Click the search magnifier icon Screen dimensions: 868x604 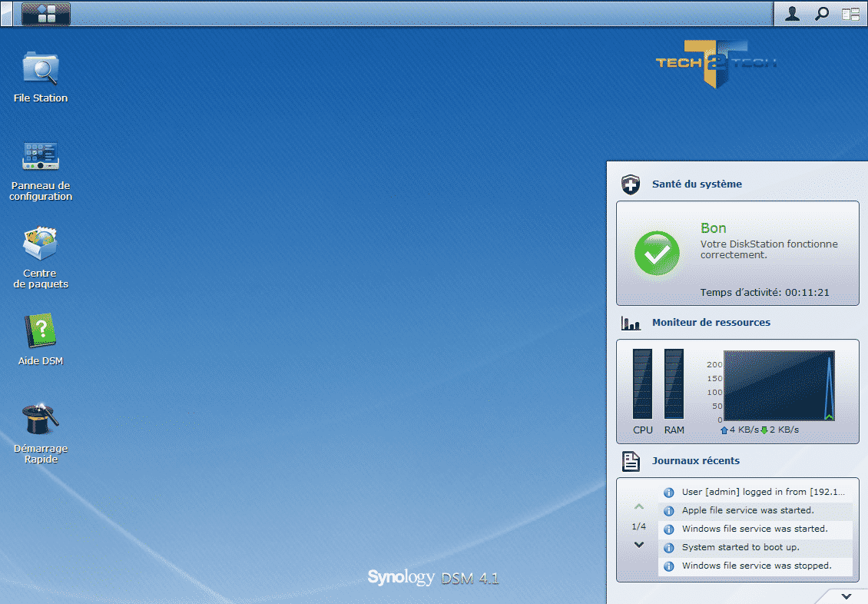coord(821,14)
